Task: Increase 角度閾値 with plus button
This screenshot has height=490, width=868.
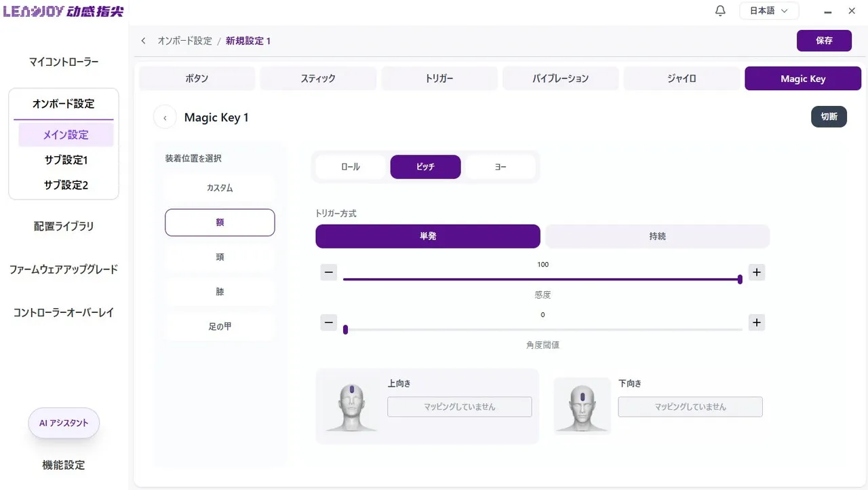Action: coord(757,322)
